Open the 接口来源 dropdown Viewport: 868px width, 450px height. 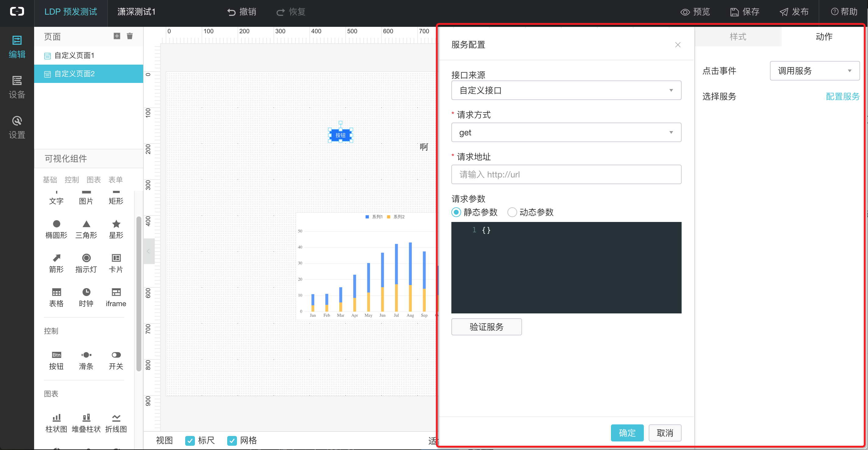click(566, 90)
